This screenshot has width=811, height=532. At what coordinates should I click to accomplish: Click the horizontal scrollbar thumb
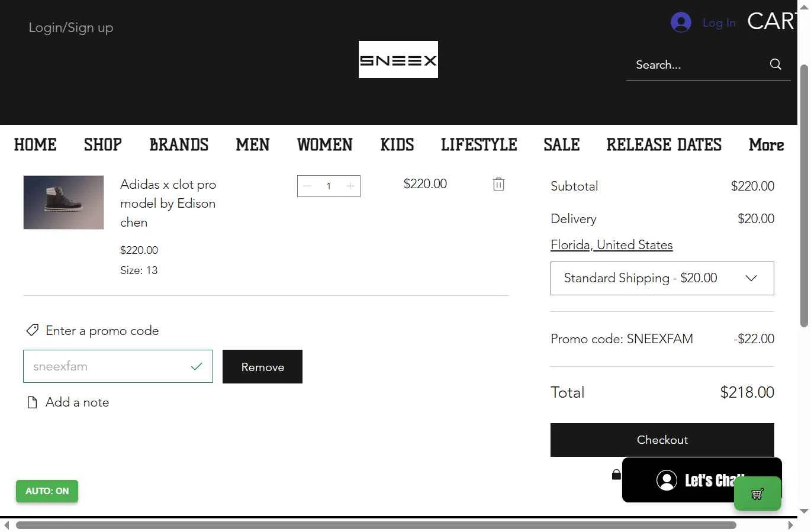376,525
